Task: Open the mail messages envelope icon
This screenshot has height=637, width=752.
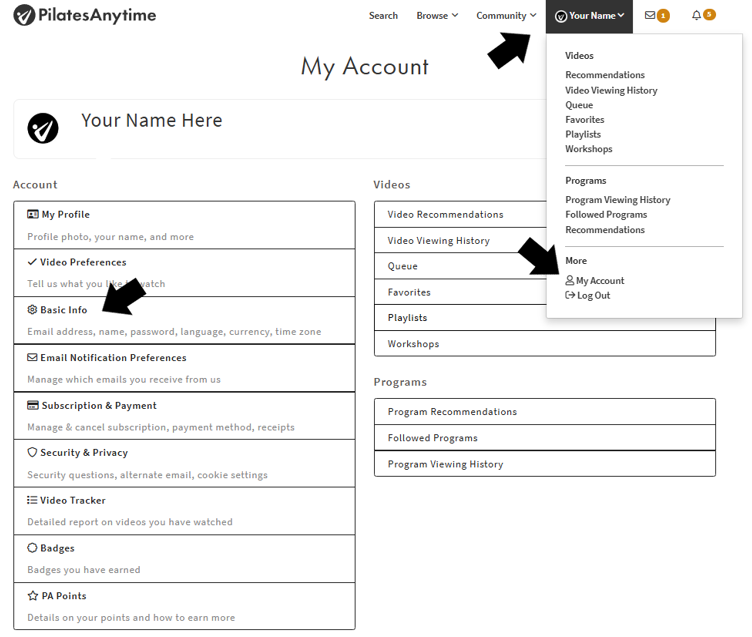Action: point(650,15)
